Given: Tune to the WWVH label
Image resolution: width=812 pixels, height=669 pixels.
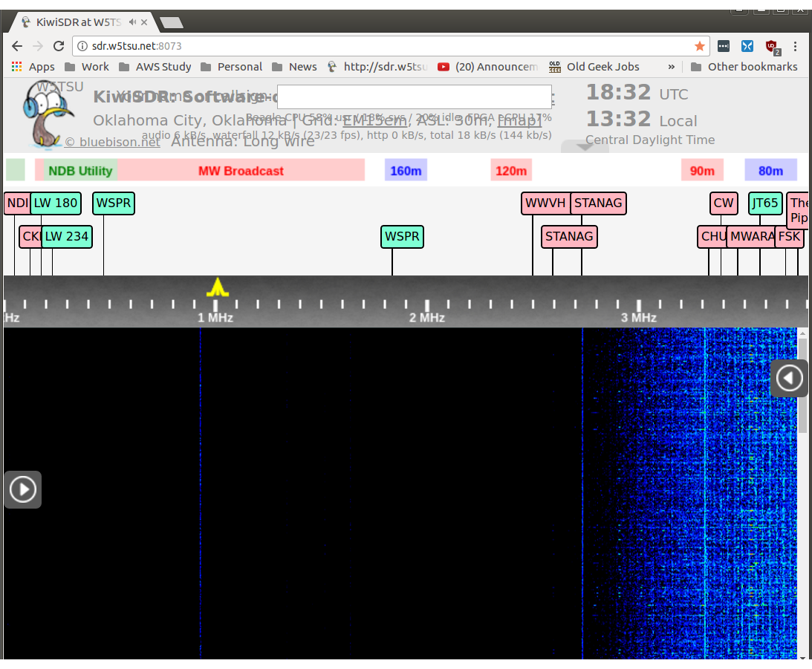Looking at the screenshot, I should coord(545,203).
